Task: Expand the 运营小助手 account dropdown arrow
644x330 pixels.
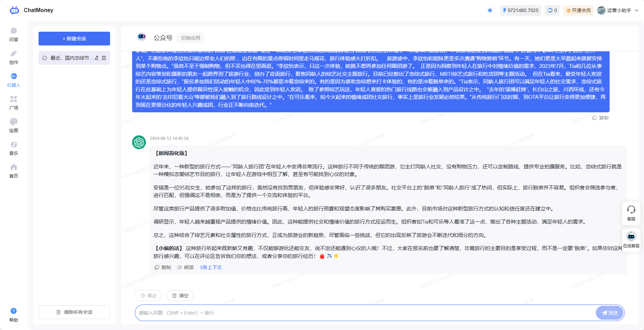Action: point(636,10)
